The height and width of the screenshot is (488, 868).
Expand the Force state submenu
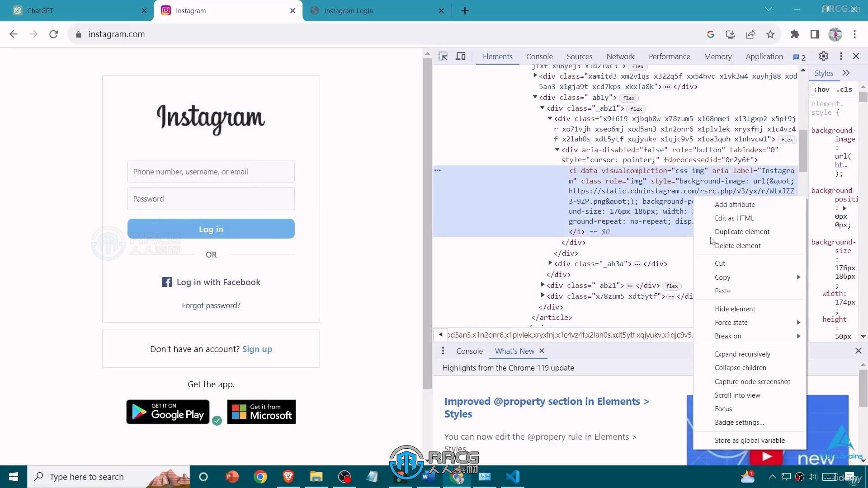pos(750,322)
